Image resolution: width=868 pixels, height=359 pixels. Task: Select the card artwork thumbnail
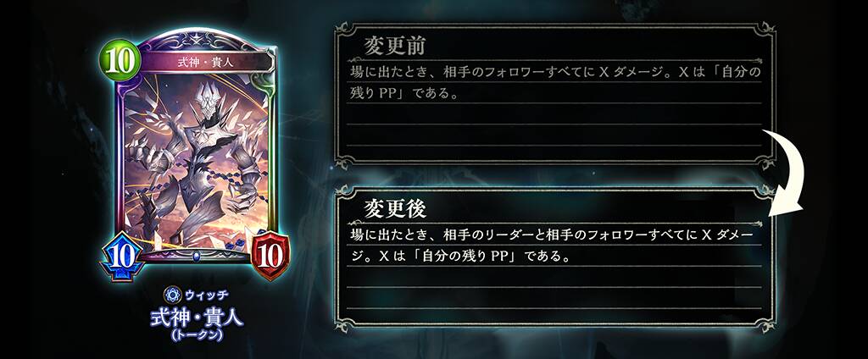pyautogui.click(x=195, y=162)
